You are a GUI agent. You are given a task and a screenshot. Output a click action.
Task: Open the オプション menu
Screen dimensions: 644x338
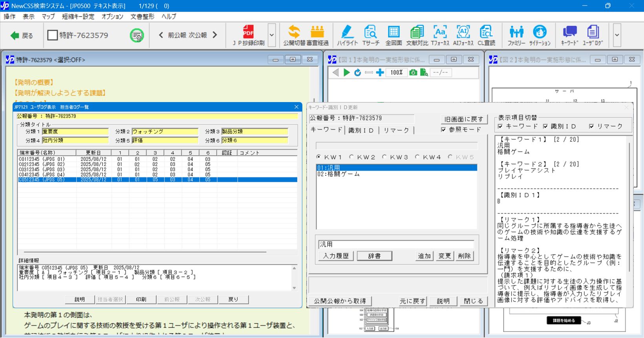(112, 16)
